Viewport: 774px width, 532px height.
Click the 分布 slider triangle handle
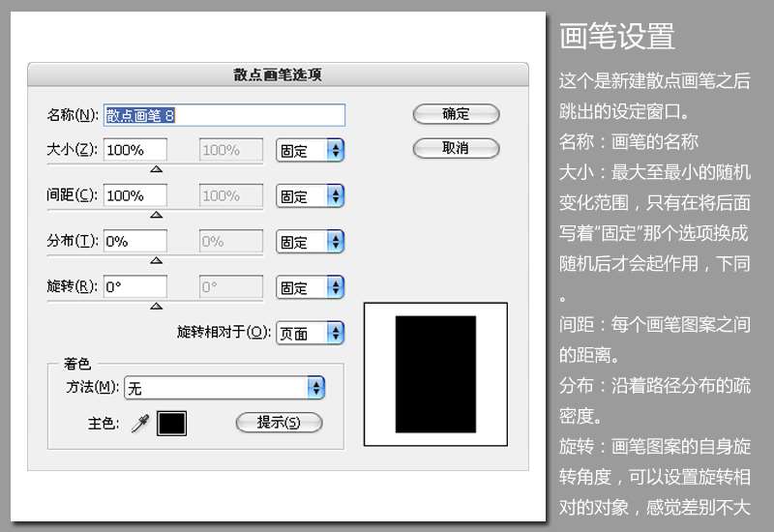157,260
